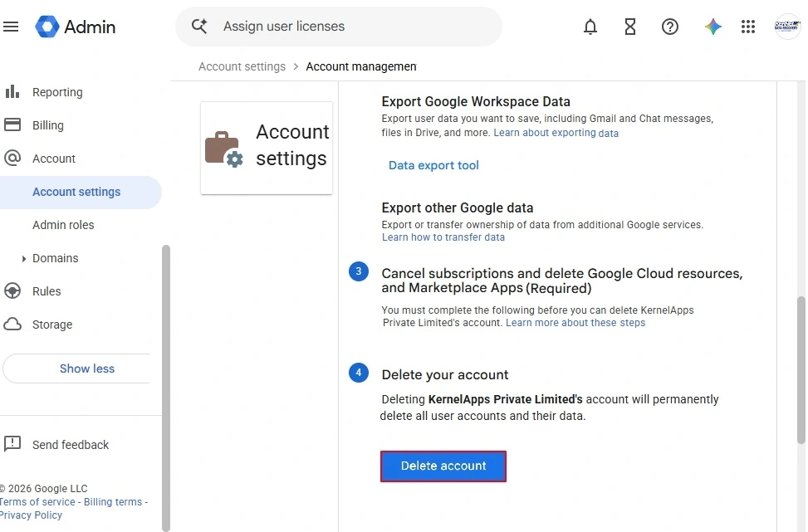Open Learn about exporting data link
808x532 pixels.
coord(556,133)
